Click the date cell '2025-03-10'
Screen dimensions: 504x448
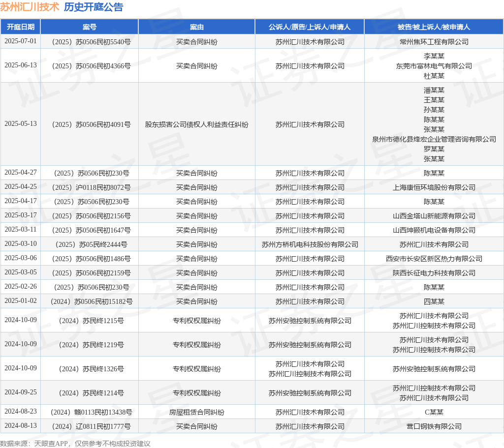[x=21, y=244]
